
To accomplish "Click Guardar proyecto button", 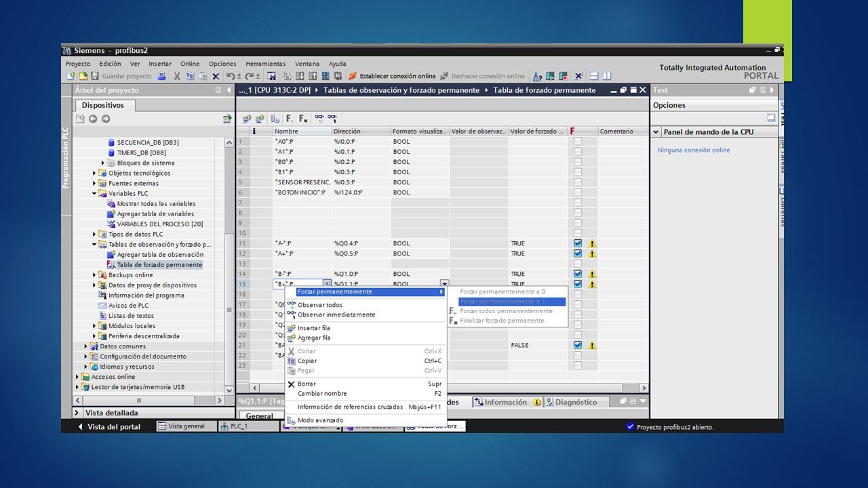I will click(121, 77).
